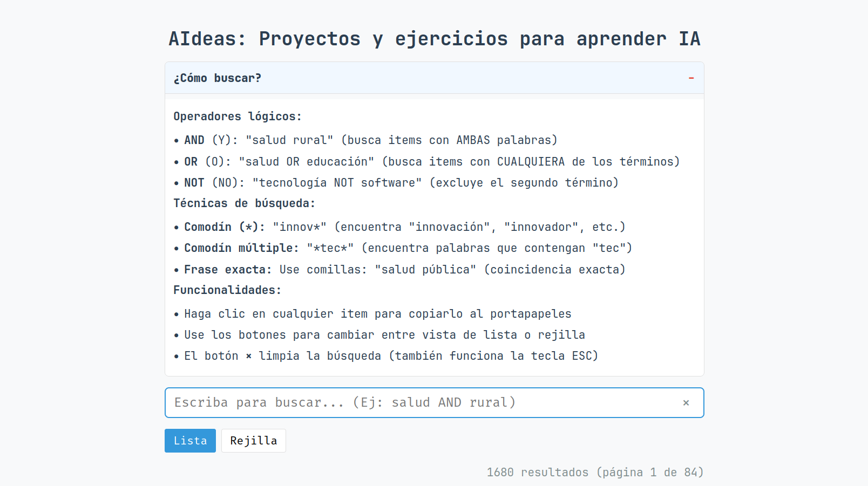This screenshot has height=486, width=868.
Task: Focus the search box with placeholder 'Escriba para buscar'
Action: 421,402
